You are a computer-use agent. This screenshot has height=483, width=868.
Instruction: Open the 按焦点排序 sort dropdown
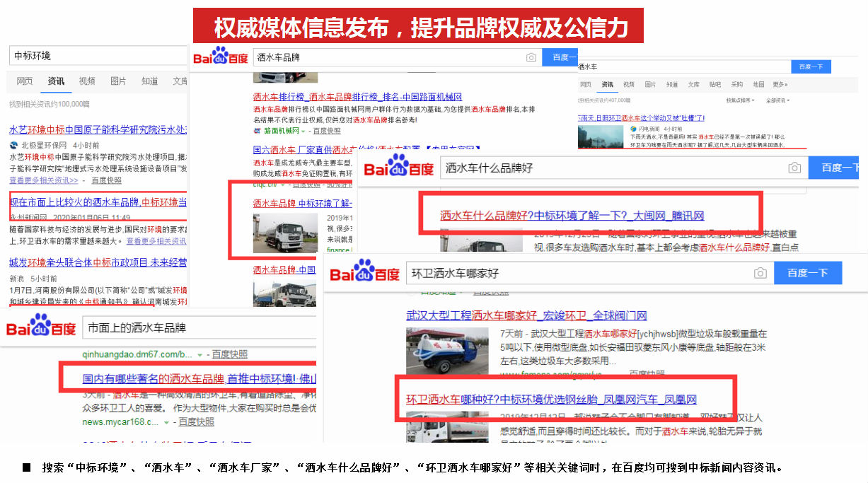tap(740, 100)
